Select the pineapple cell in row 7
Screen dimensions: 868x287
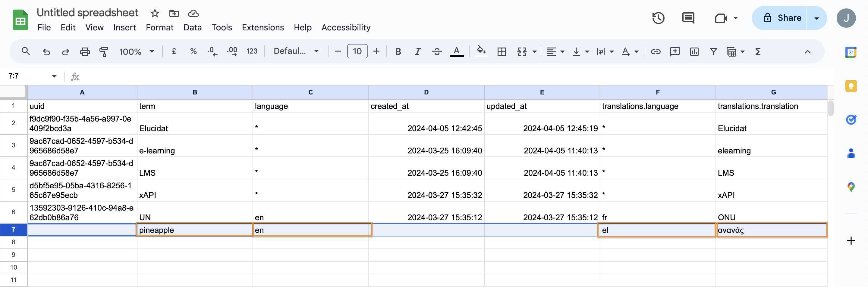(x=195, y=230)
